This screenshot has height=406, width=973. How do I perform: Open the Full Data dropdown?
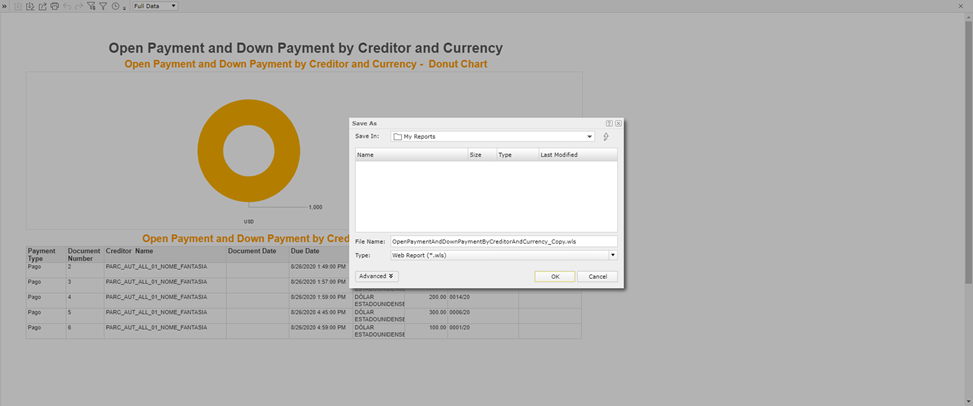tap(155, 6)
